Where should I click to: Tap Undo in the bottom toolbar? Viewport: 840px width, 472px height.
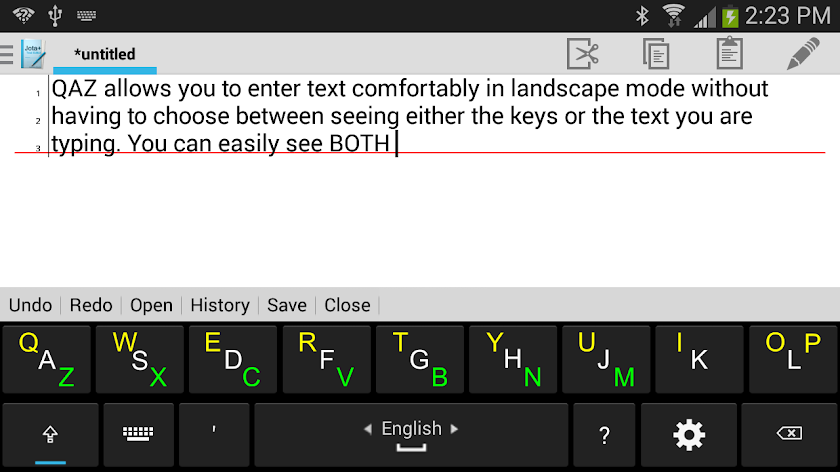[x=31, y=305]
